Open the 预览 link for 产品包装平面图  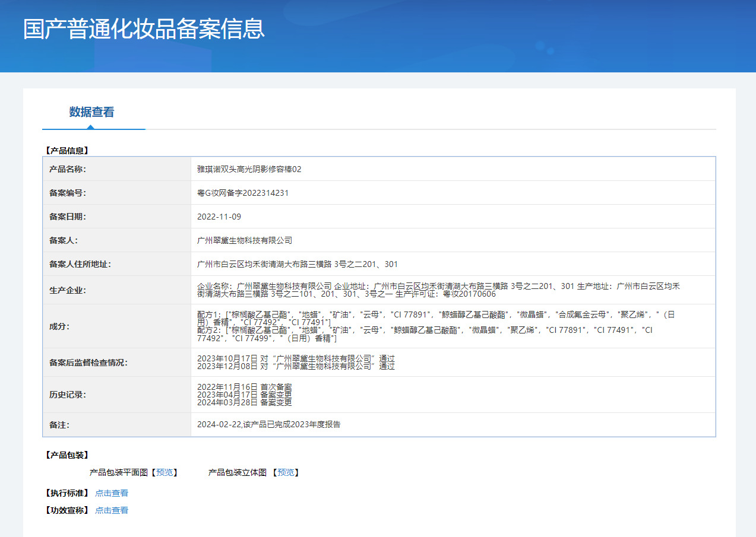(x=164, y=472)
